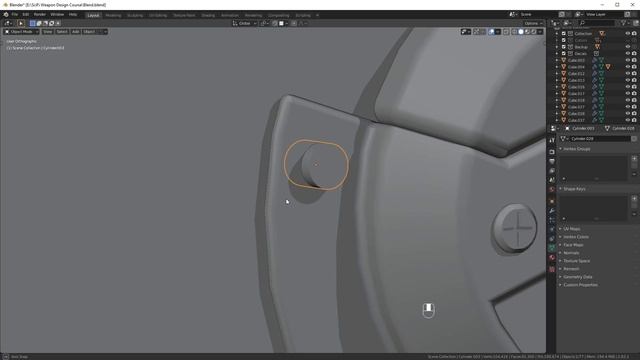
Task: Click the Blender logo menu icon
Action: 6,14
